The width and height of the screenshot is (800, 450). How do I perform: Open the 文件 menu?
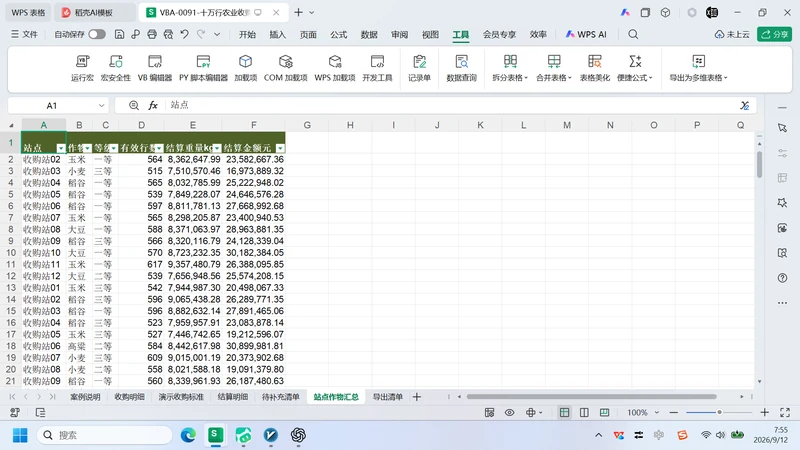24,34
